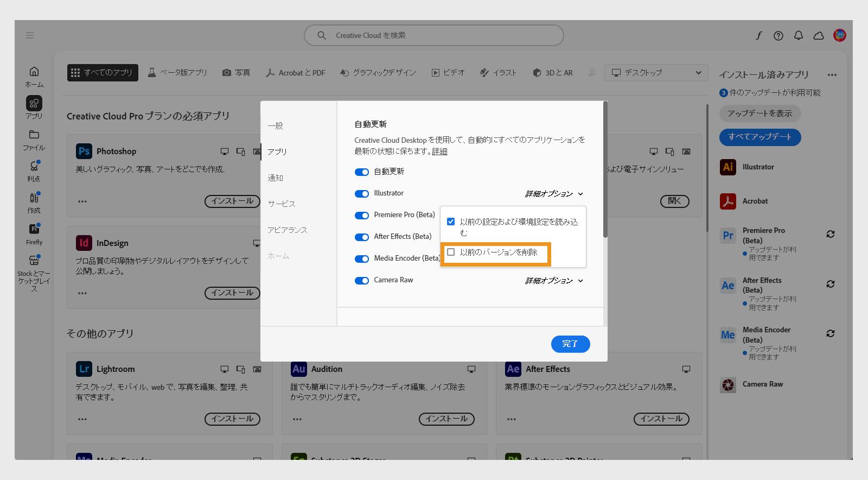Image resolution: width=868 pixels, height=480 pixels.
Task: Open 作成 in the sidebar
Action: coord(34,203)
